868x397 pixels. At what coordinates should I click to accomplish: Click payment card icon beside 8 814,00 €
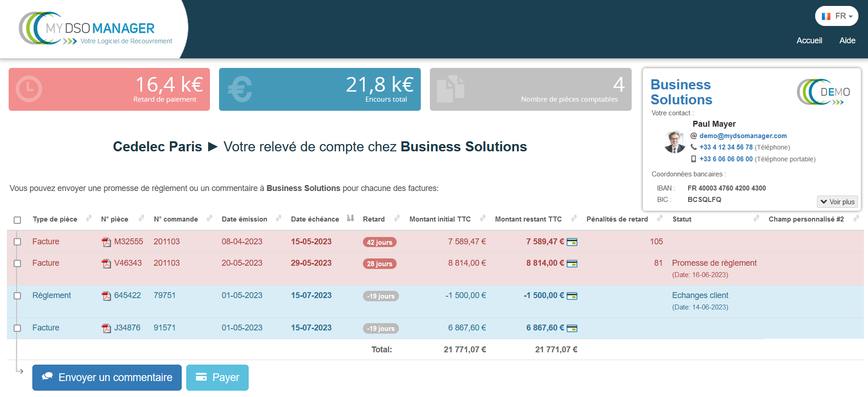coord(572,263)
